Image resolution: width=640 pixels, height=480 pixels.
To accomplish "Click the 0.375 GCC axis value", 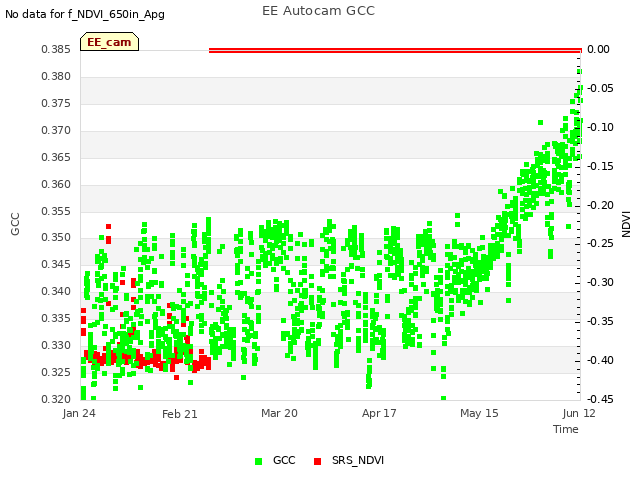I will pos(56,103).
